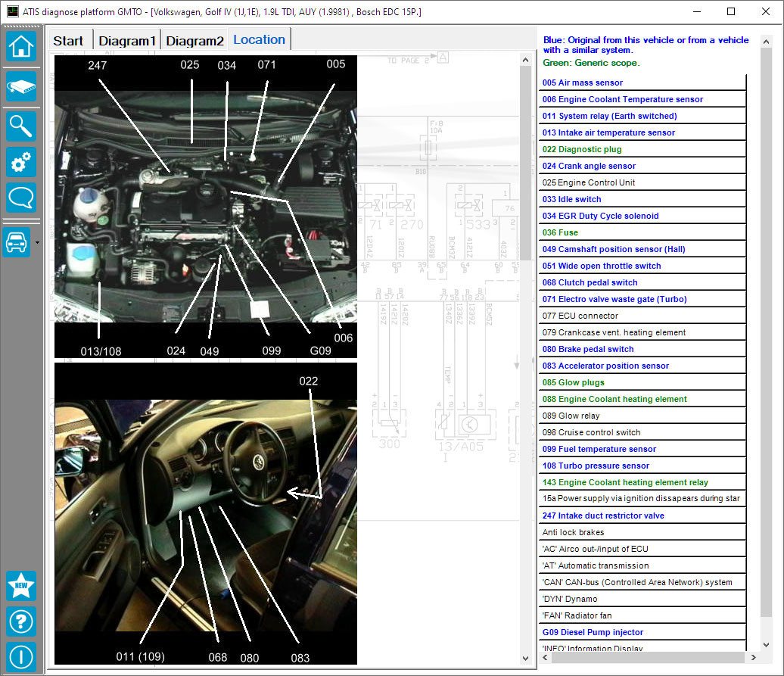Screen dimensions: 784x676
Task: Choose 022 Diagnostic plug
Action: 642,149
